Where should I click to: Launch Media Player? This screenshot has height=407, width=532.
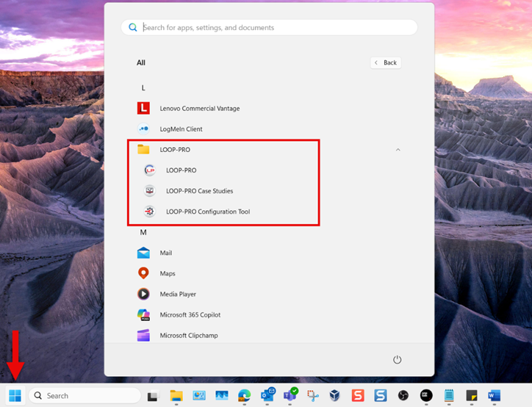(179, 294)
